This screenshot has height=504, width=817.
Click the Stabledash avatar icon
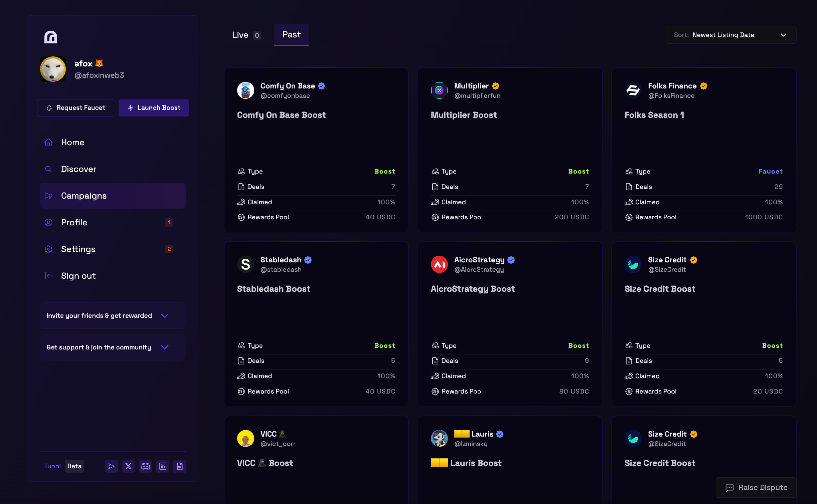[x=246, y=264]
